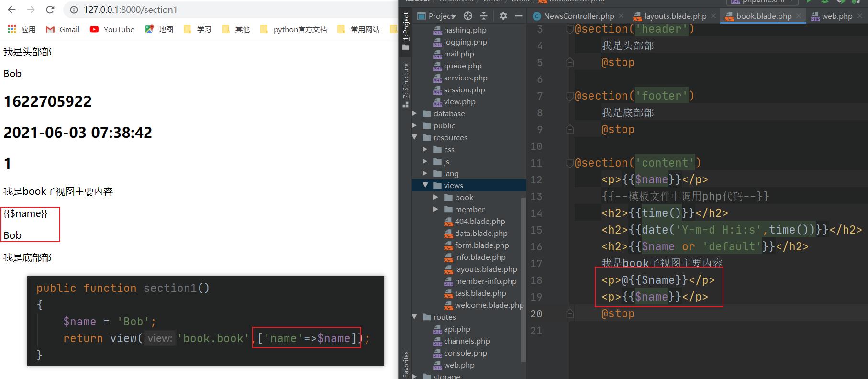Open the 常用网站 bookmark folder
Screen dimensions: 868x379
(x=358, y=29)
